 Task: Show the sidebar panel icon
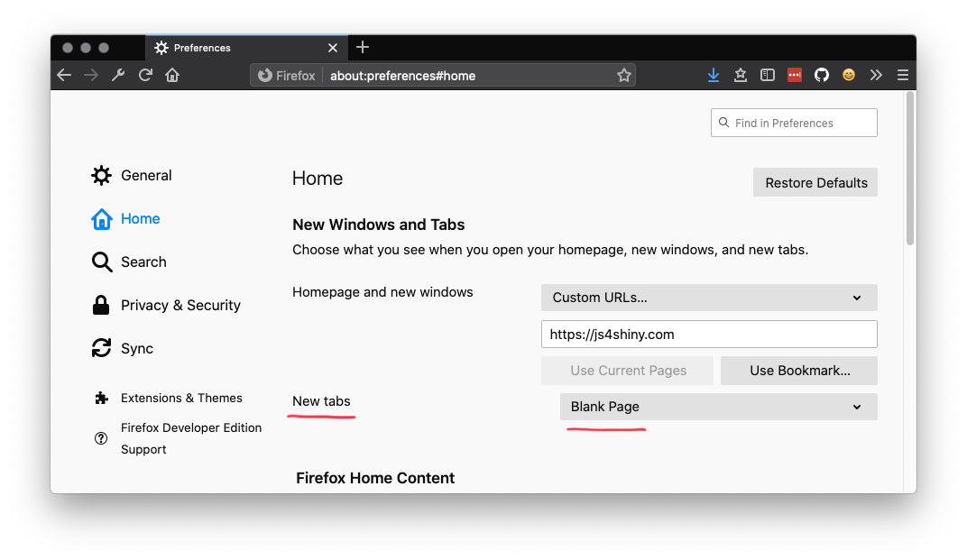pos(767,75)
